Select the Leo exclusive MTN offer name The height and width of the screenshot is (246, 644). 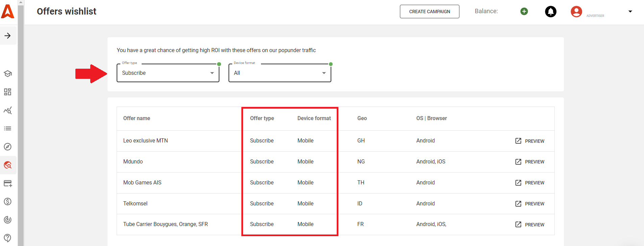145,141
